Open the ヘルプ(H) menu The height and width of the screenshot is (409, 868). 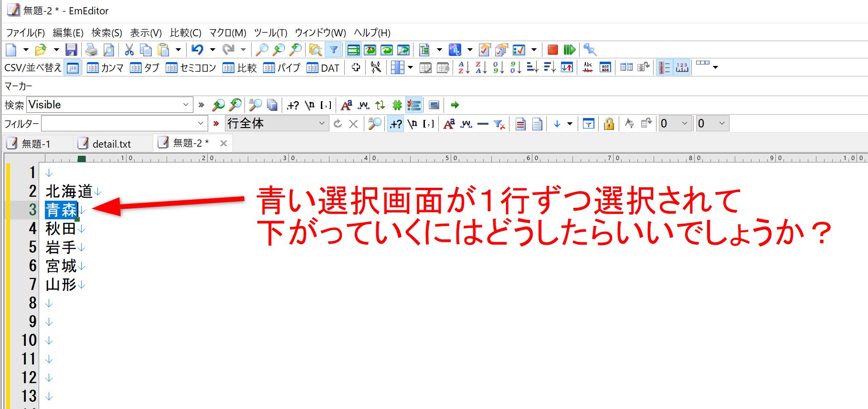click(372, 32)
